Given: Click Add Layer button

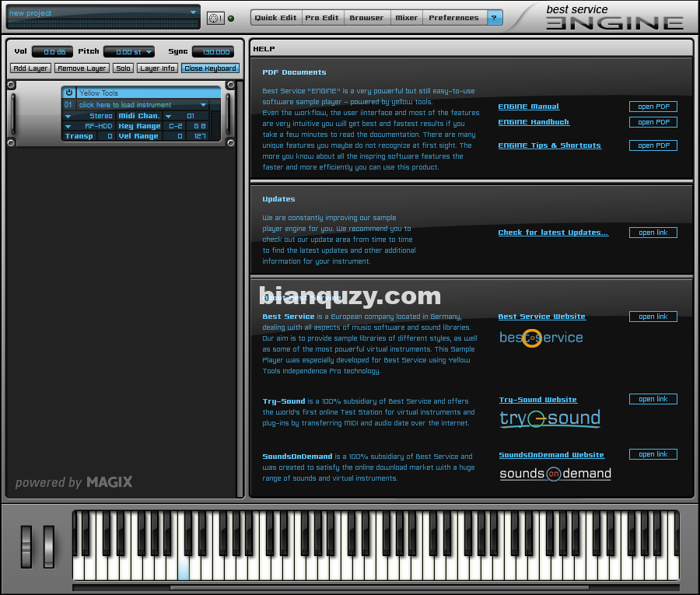Looking at the screenshot, I should [30, 68].
